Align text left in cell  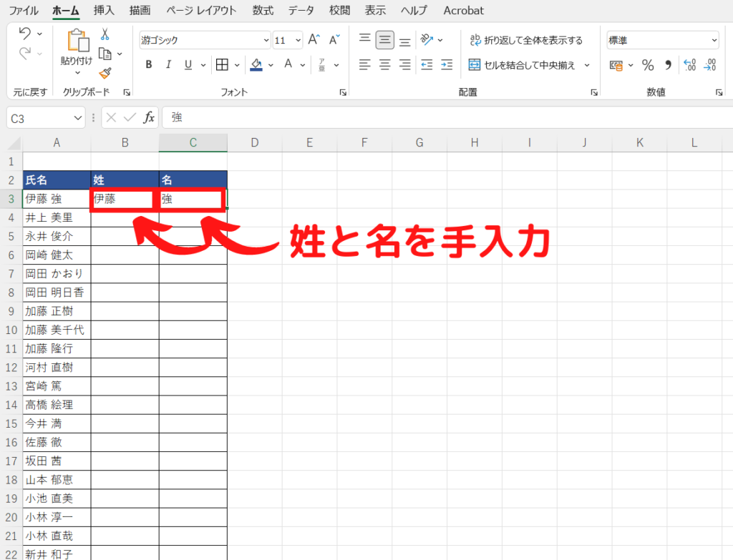(x=365, y=64)
